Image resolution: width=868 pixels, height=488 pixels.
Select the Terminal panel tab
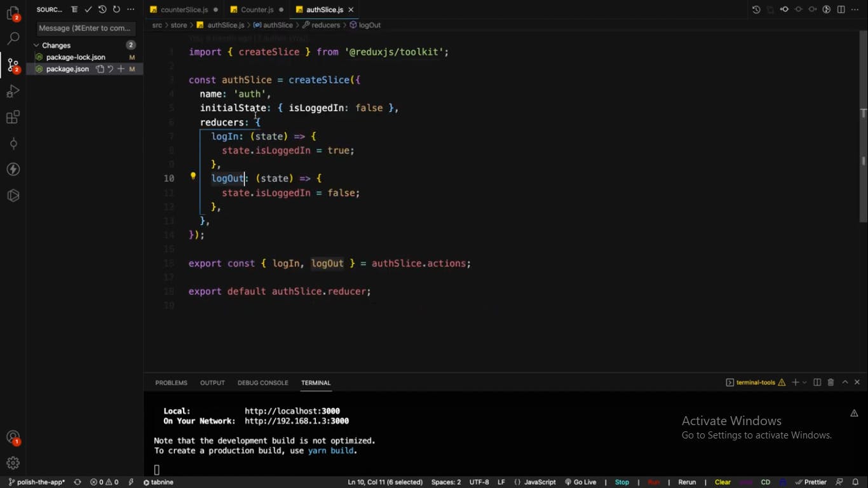pyautogui.click(x=316, y=383)
